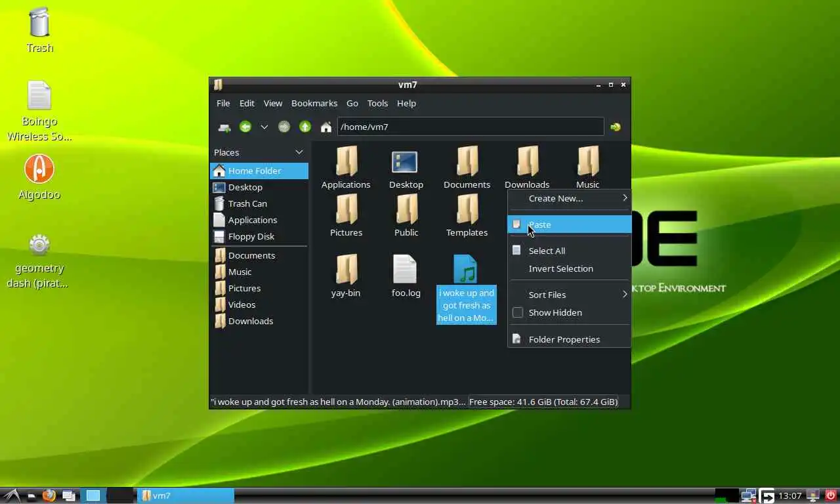Open Trash Can in the sidebar
The height and width of the screenshot is (504, 840).
click(x=259, y=203)
